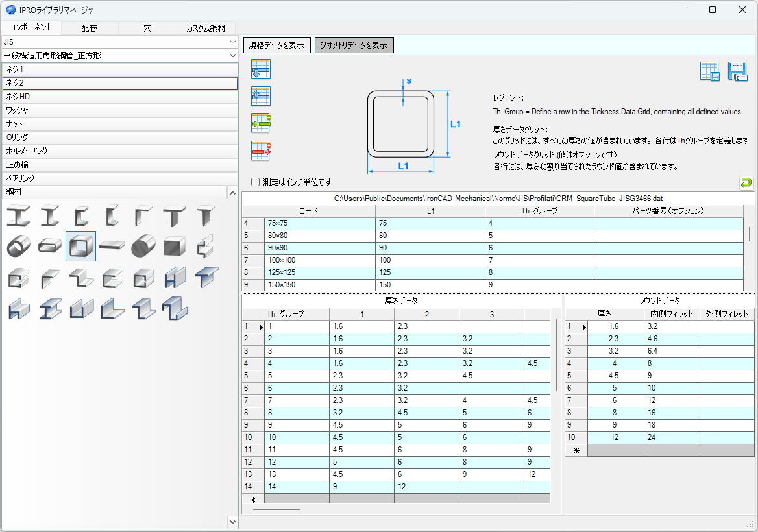Select the gray lipped C-channel profile icon
This screenshot has height=532, width=758.
point(18,278)
